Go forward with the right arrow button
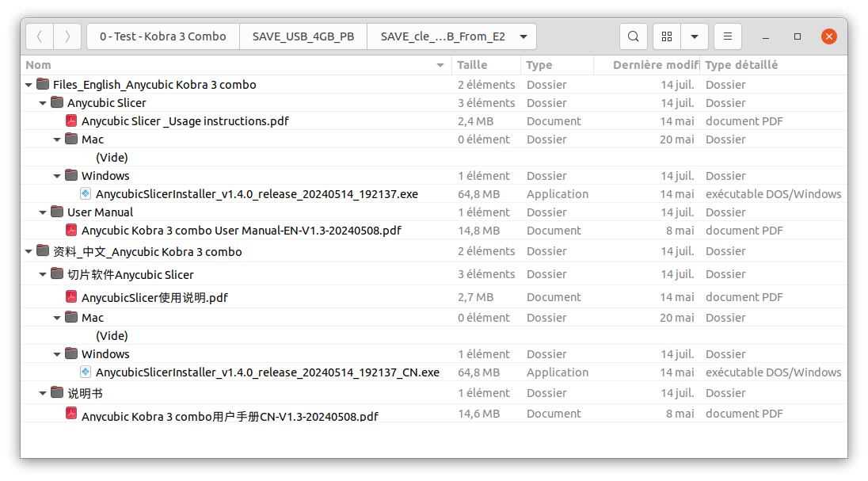The height and width of the screenshot is (481, 868). pos(67,36)
